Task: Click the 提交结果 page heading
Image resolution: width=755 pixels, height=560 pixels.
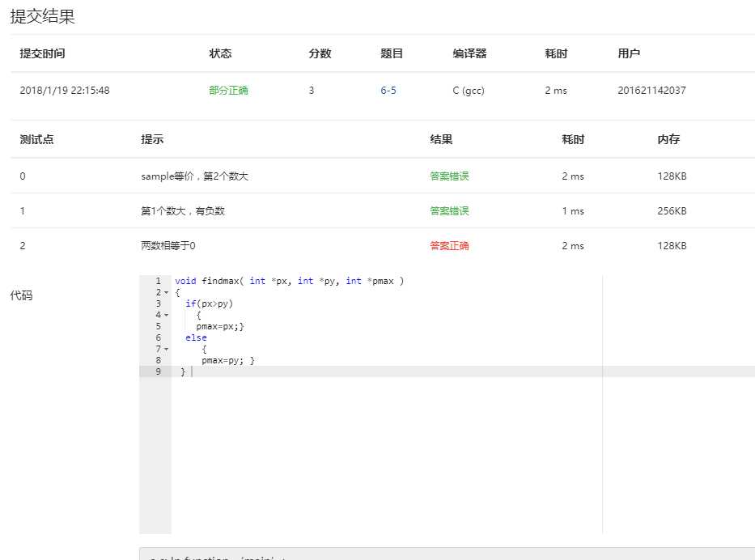Action: (x=42, y=16)
